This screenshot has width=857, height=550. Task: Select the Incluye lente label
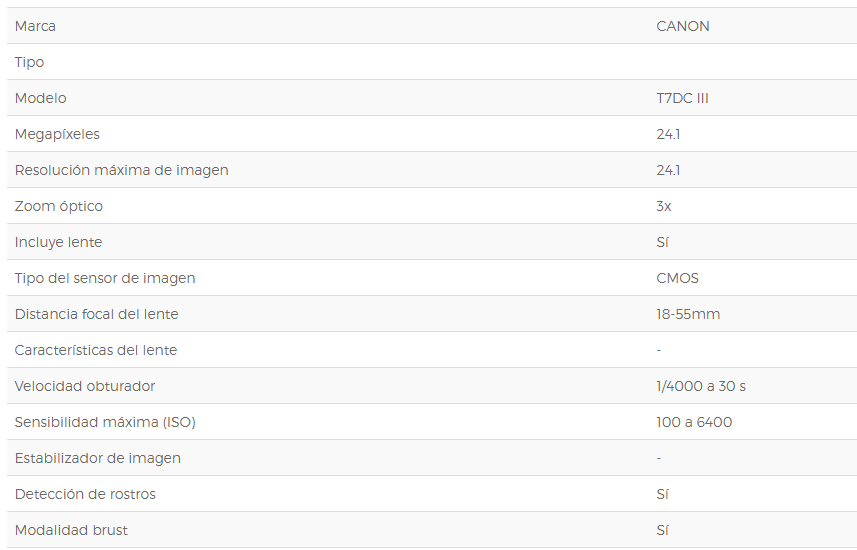pos(58,242)
